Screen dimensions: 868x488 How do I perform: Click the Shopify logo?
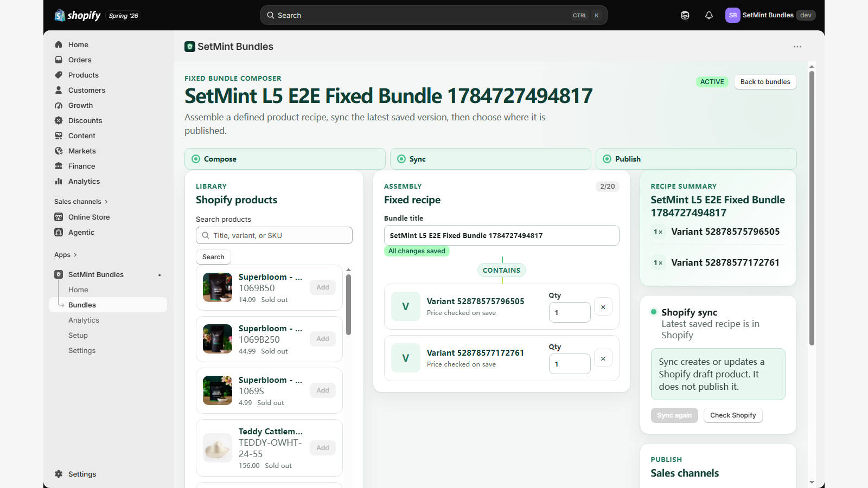click(78, 15)
